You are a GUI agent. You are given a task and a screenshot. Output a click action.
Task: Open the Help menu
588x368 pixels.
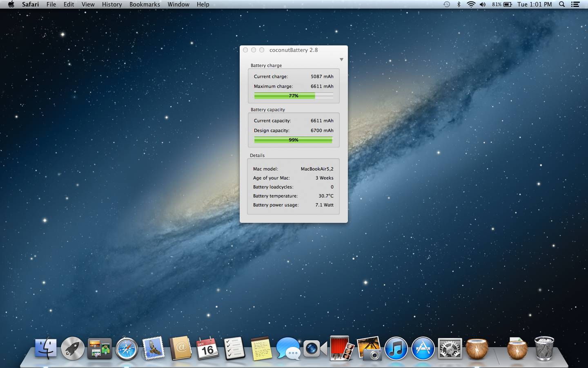203,4
